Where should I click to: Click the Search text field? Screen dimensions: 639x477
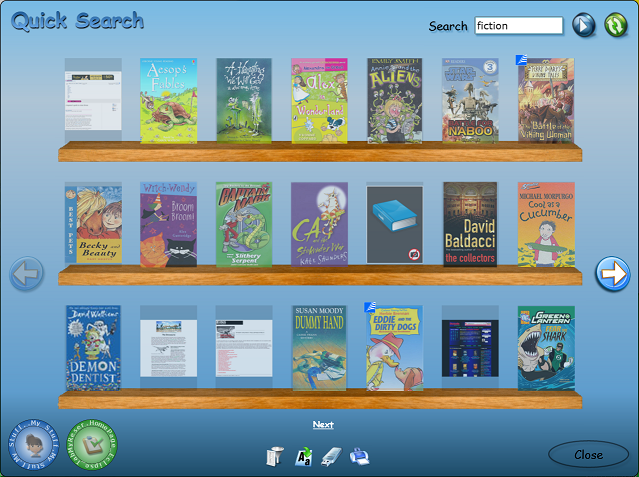(518, 26)
